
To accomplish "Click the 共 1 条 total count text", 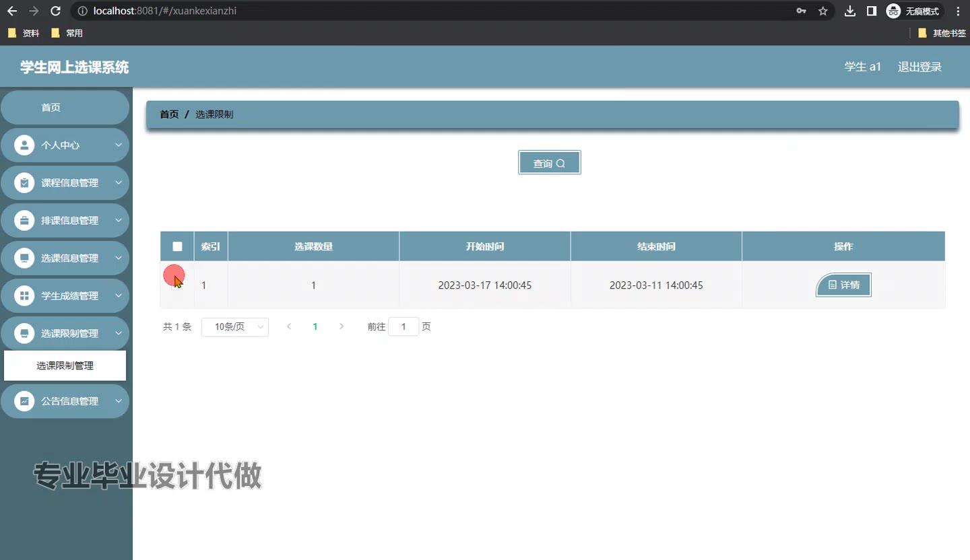I will [x=177, y=326].
